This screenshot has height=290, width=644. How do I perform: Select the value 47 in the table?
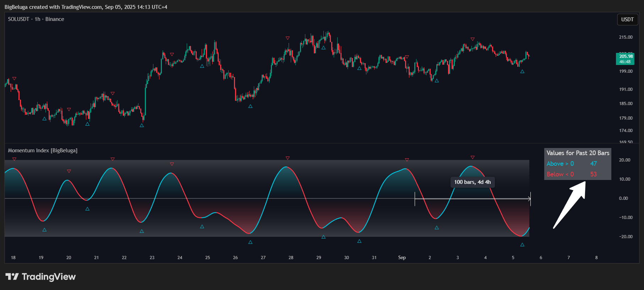(594, 164)
